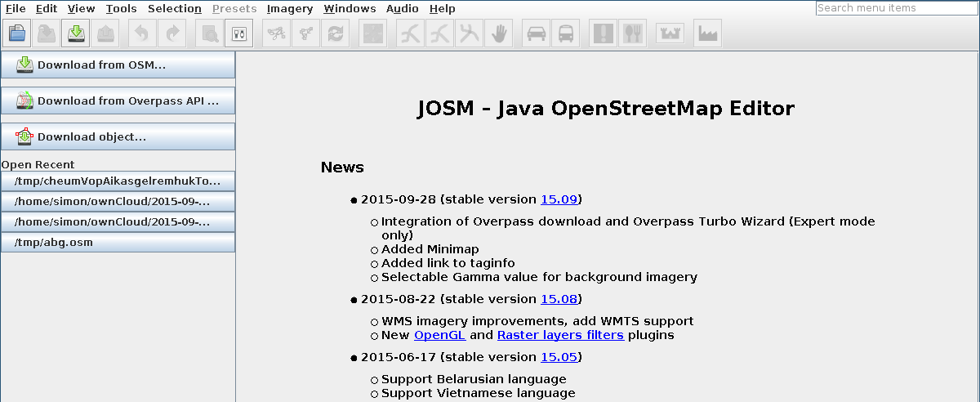This screenshot has height=402, width=980.
Task: Click the Redo arrow toolbar icon
Action: click(172, 33)
